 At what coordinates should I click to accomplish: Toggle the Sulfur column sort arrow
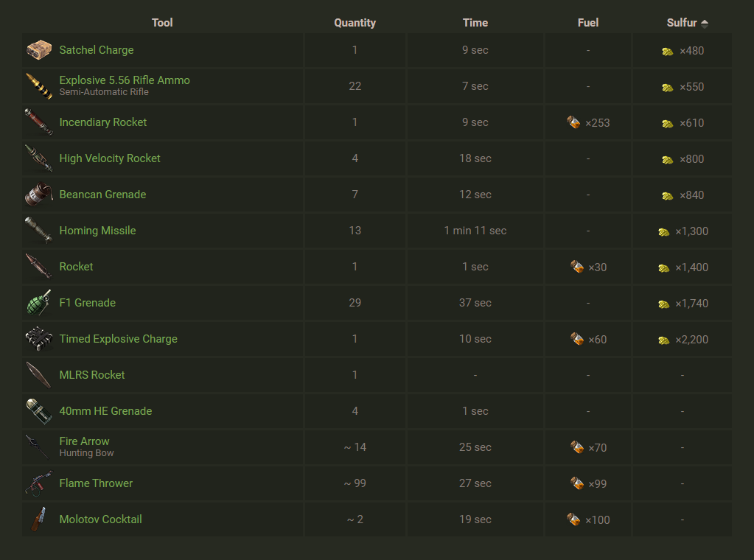pos(705,24)
